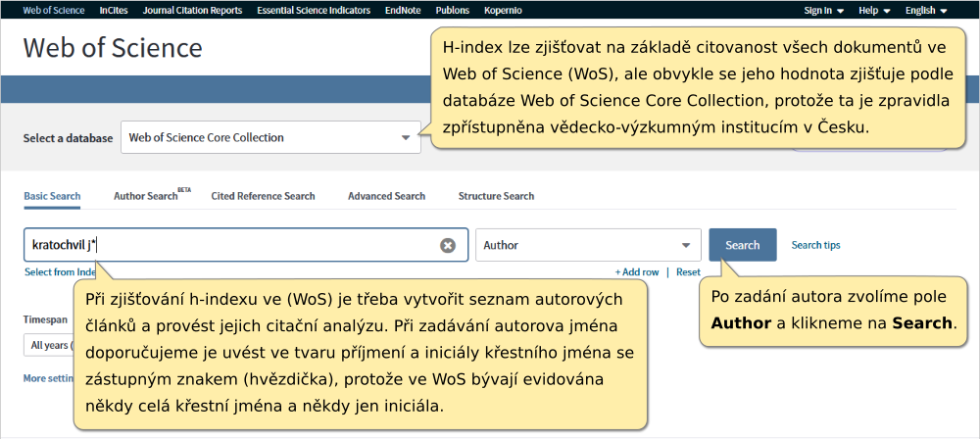This screenshot has width=980, height=439.
Task: Open the Author field dropdown
Action: (588, 245)
